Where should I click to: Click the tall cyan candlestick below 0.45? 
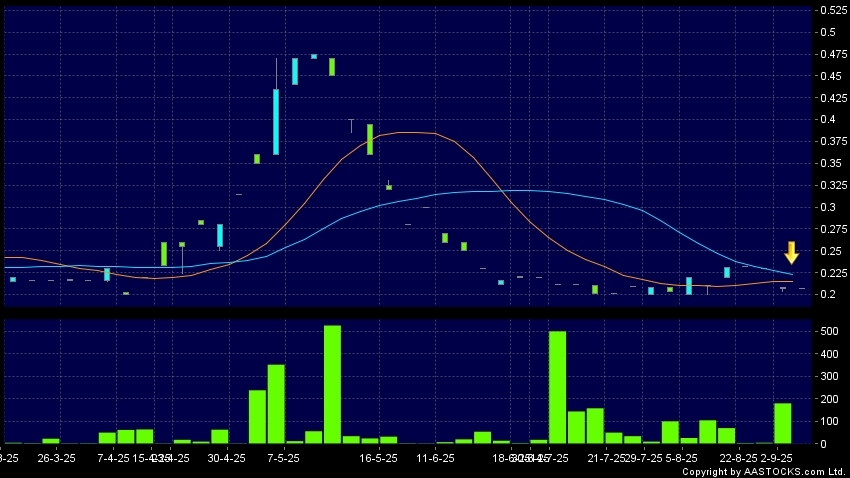pos(276,121)
